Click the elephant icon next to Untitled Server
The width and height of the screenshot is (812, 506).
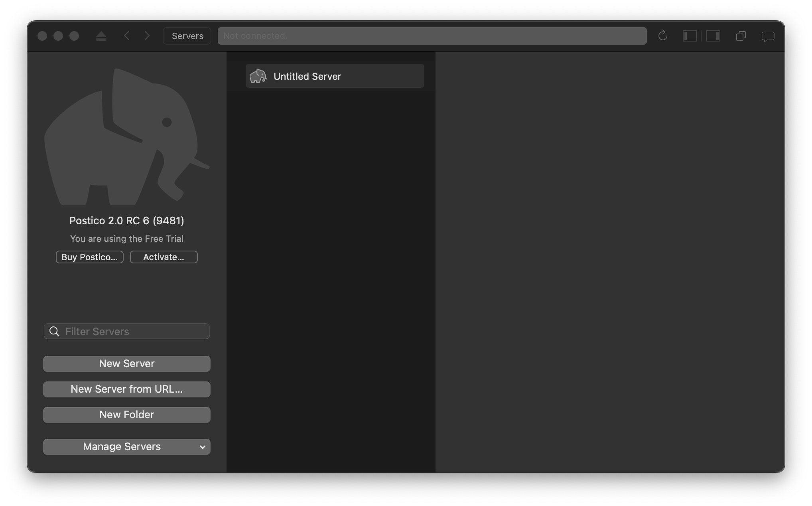click(x=258, y=76)
